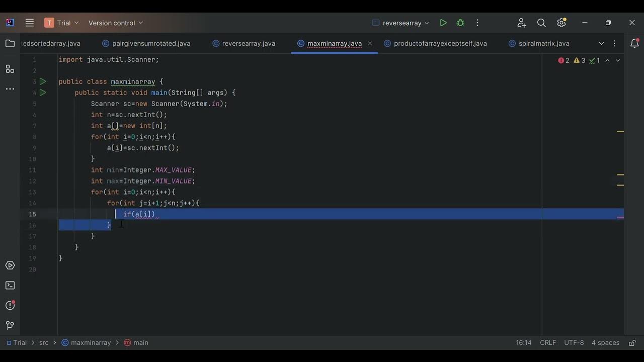Jump to next highlighted error arrow
Screen dimensions: 644x362
click(x=618, y=60)
